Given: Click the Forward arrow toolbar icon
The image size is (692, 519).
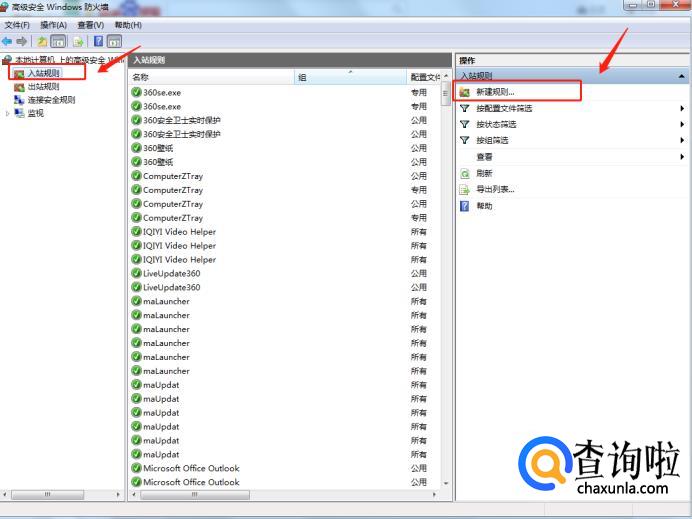Looking at the screenshot, I should point(21,41).
